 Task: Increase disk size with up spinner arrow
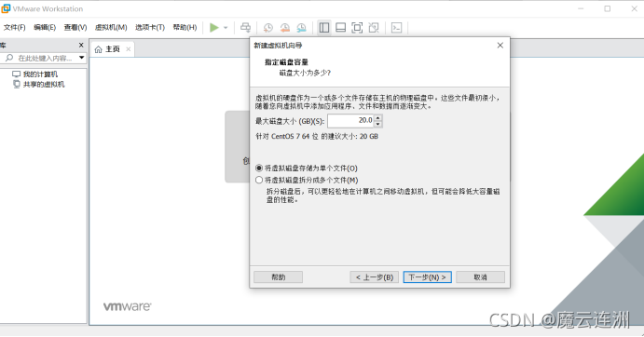click(378, 117)
